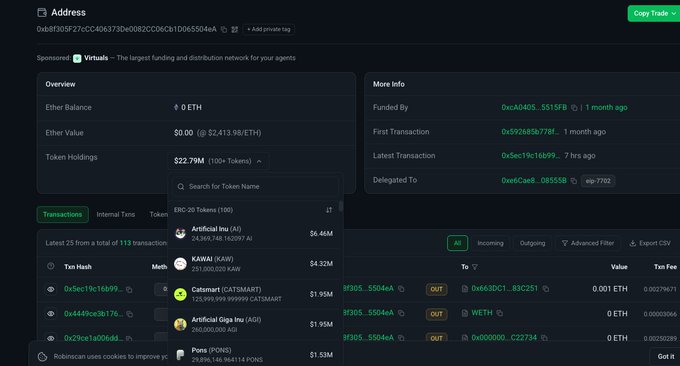Copy the WETH contract address
680x366 pixels.
500,313
